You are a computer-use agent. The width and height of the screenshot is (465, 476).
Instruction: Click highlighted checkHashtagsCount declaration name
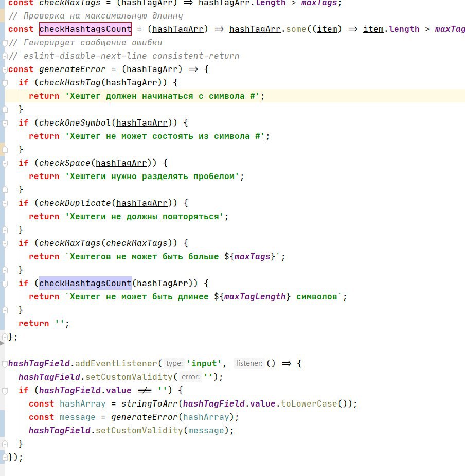[85, 29]
